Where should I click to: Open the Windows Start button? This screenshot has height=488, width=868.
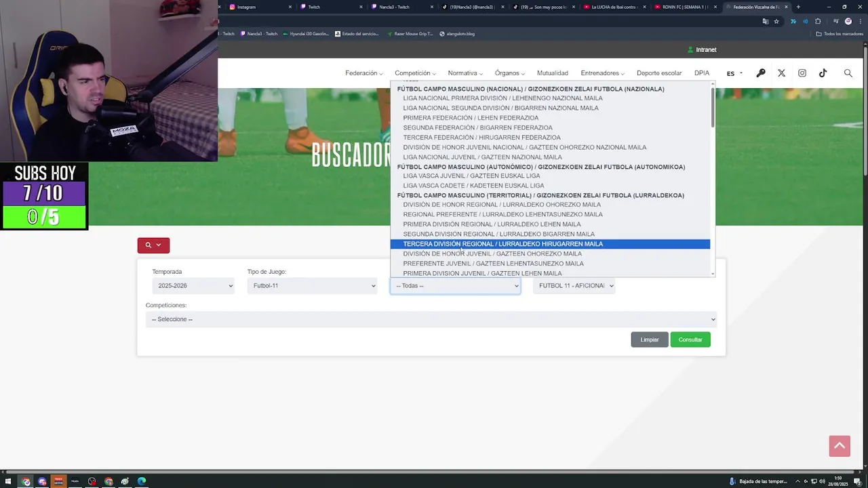coord(9,482)
